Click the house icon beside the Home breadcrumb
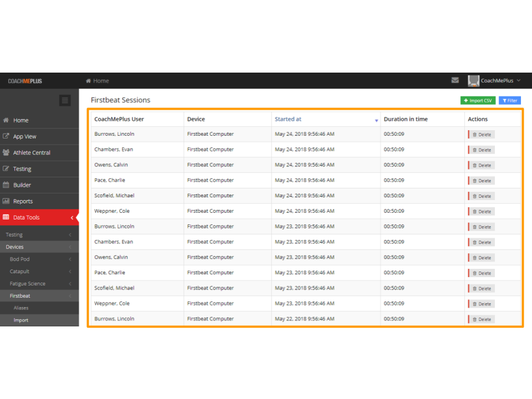This screenshot has height=399, width=532. (88, 81)
